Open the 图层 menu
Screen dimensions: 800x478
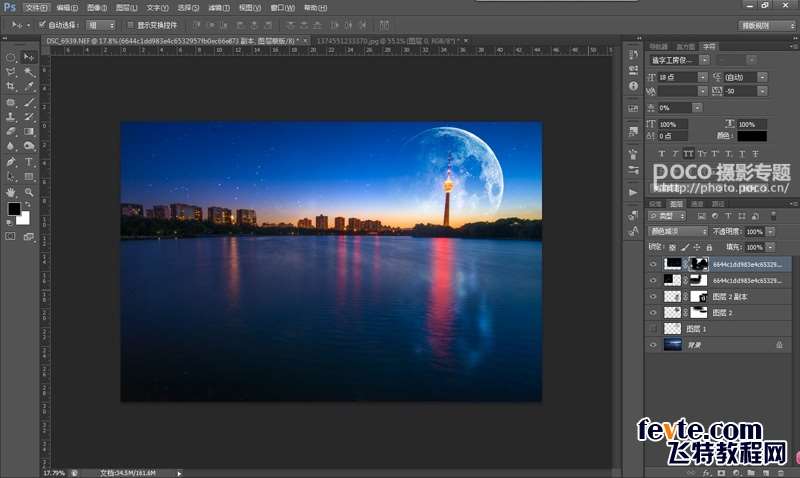click(127, 8)
